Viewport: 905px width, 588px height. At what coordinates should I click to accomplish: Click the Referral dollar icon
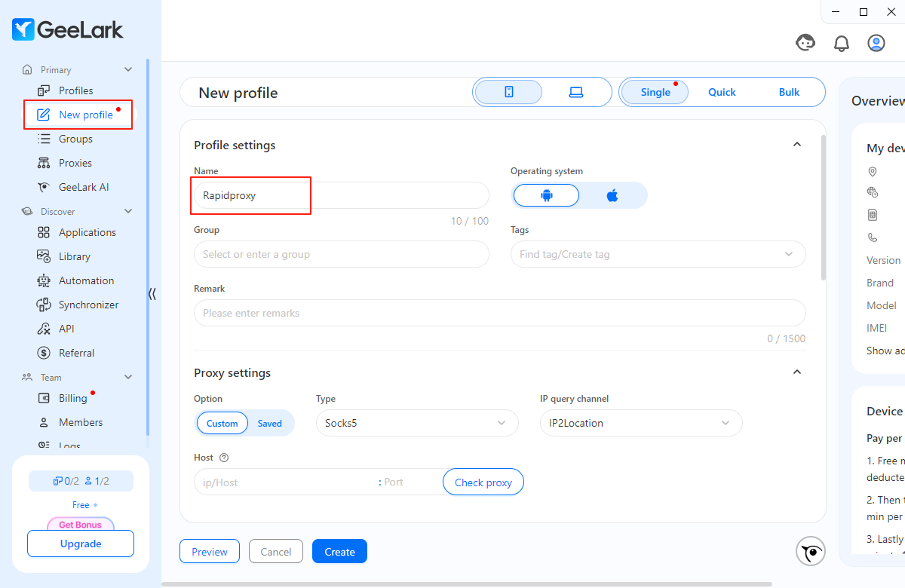point(44,353)
